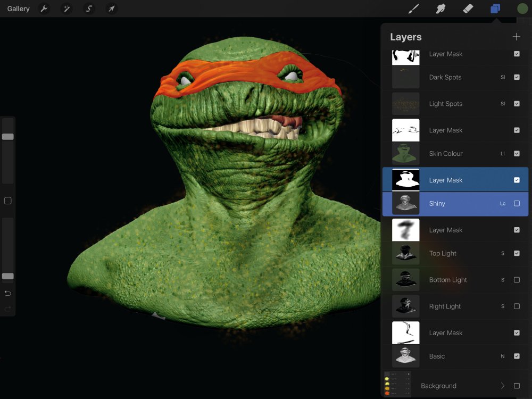Add a new layer with plus

(x=516, y=37)
